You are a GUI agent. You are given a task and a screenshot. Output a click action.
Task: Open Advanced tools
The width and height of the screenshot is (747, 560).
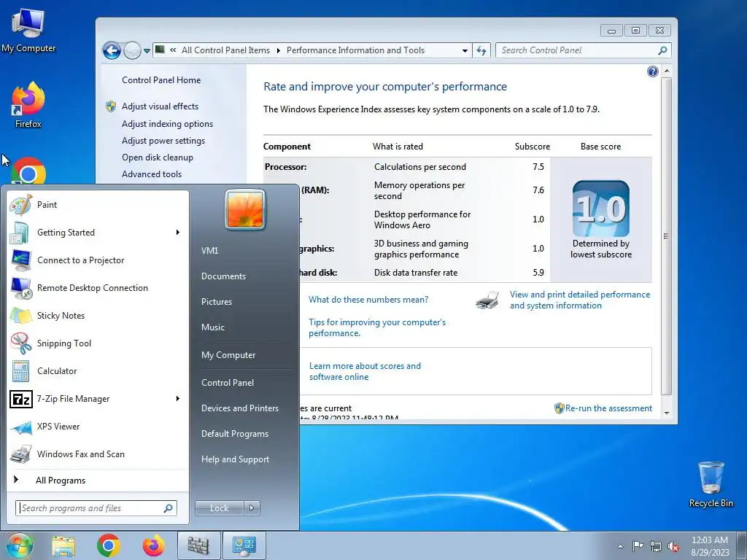152,174
